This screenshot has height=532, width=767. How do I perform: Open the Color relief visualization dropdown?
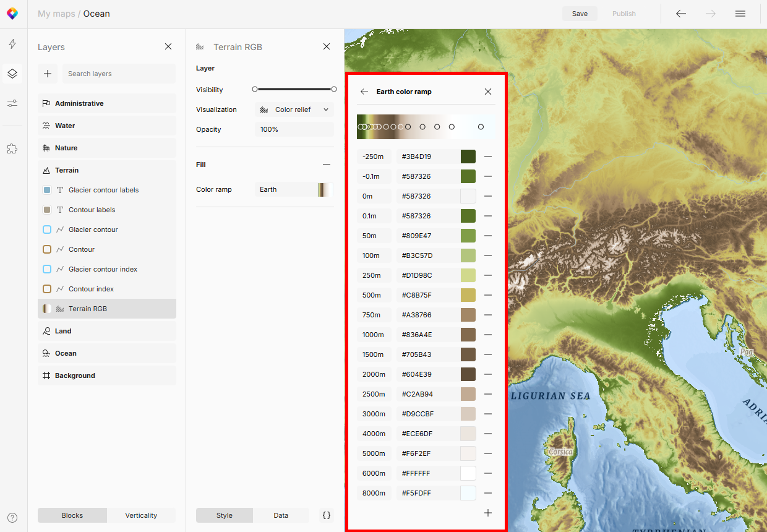pos(294,109)
